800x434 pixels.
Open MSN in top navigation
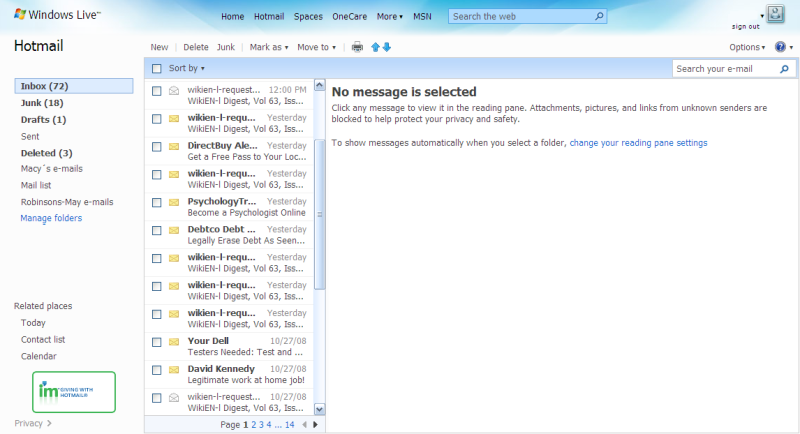tap(422, 16)
